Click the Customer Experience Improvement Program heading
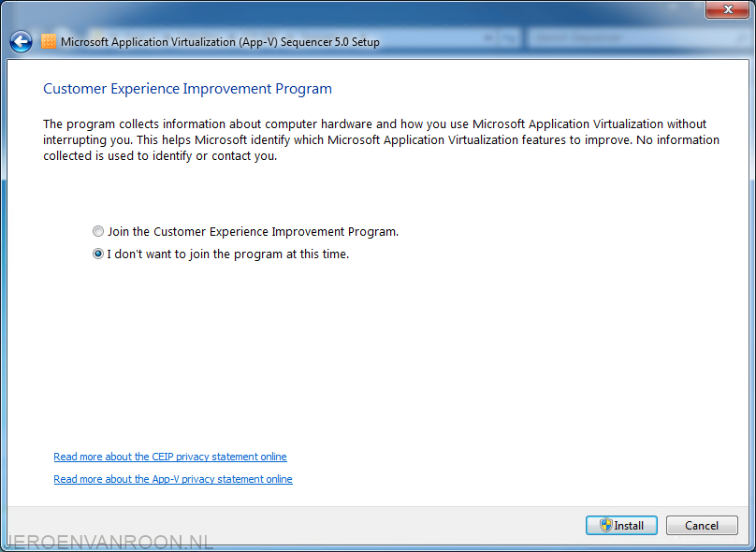 pyautogui.click(x=187, y=89)
